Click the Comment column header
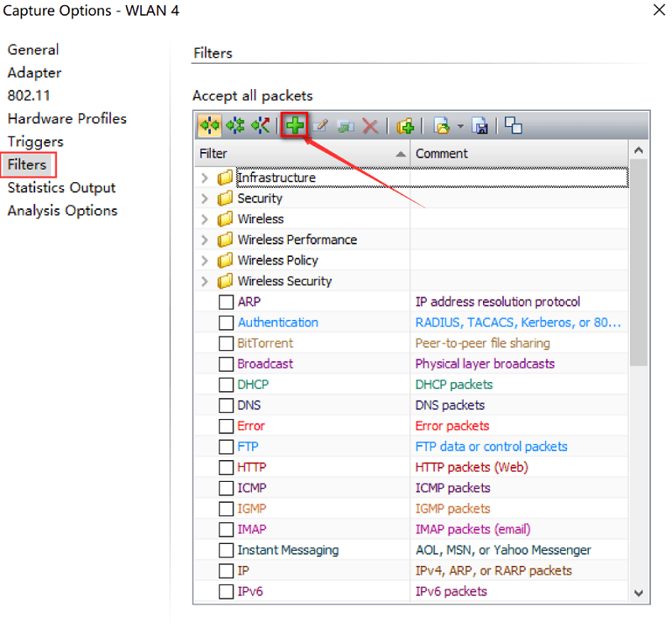This screenshot has width=672, height=628. [x=519, y=154]
